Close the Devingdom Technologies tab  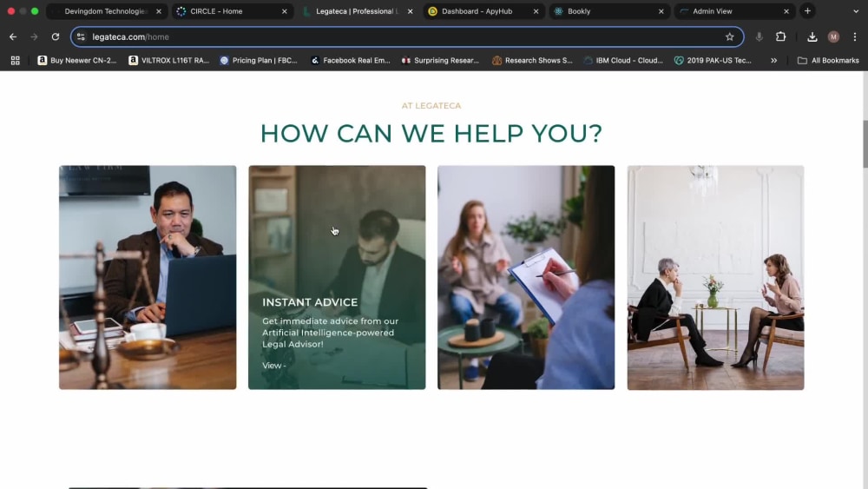(158, 11)
